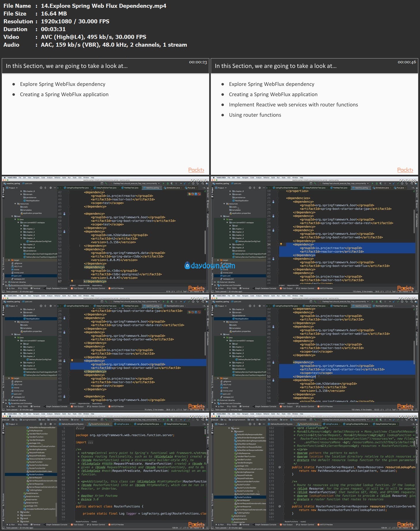Toggle the Project side tool window, 00:01:10 frame
The height and width of the screenshot is (531, 420).
click(3, 192)
